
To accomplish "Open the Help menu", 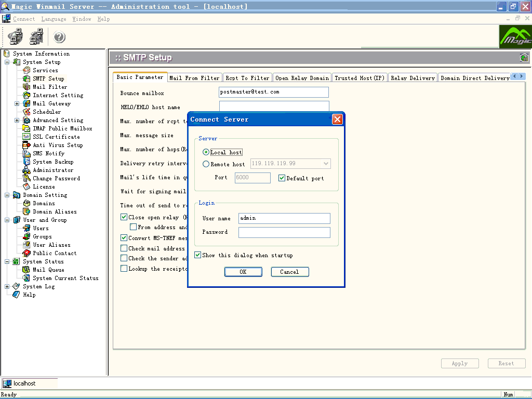I will [103, 19].
